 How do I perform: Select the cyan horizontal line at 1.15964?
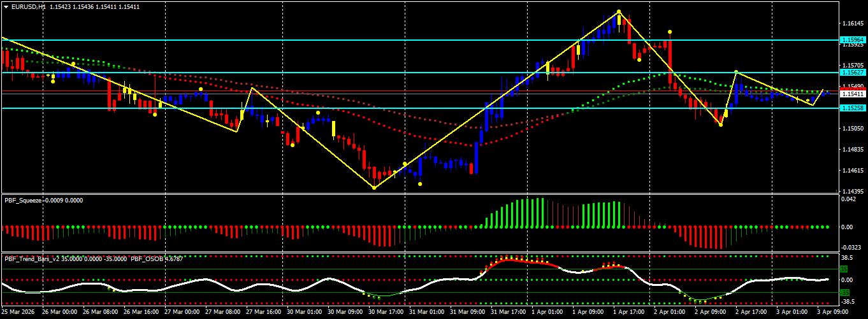tap(419, 39)
